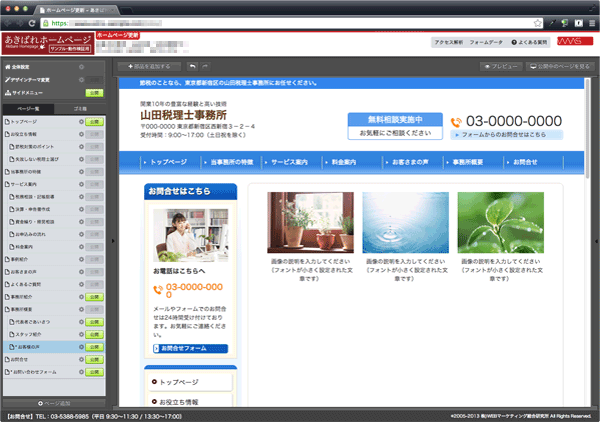Viewport: 600px width, 422px height.
Task: Toggle the 公開 status for トップページ
Action: tap(94, 120)
